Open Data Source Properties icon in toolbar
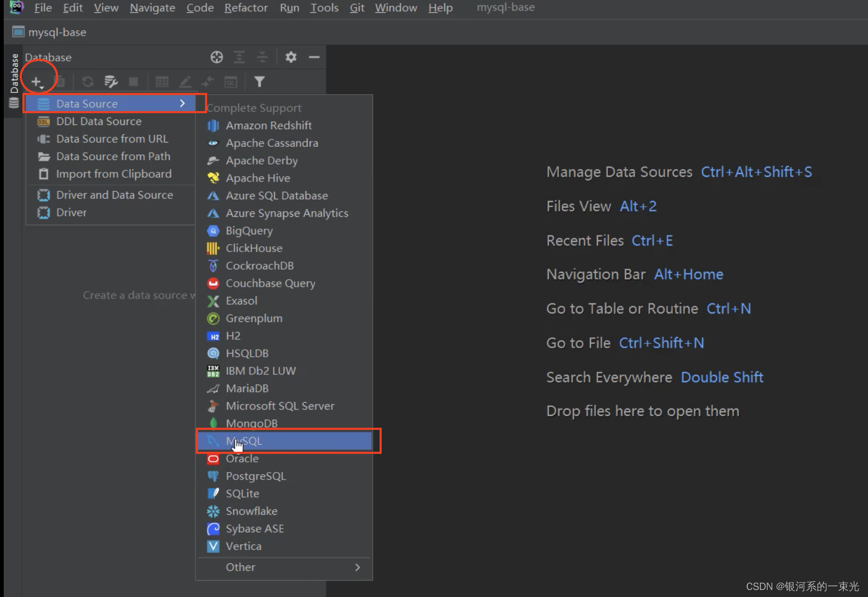The width and height of the screenshot is (868, 597). tap(111, 82)
